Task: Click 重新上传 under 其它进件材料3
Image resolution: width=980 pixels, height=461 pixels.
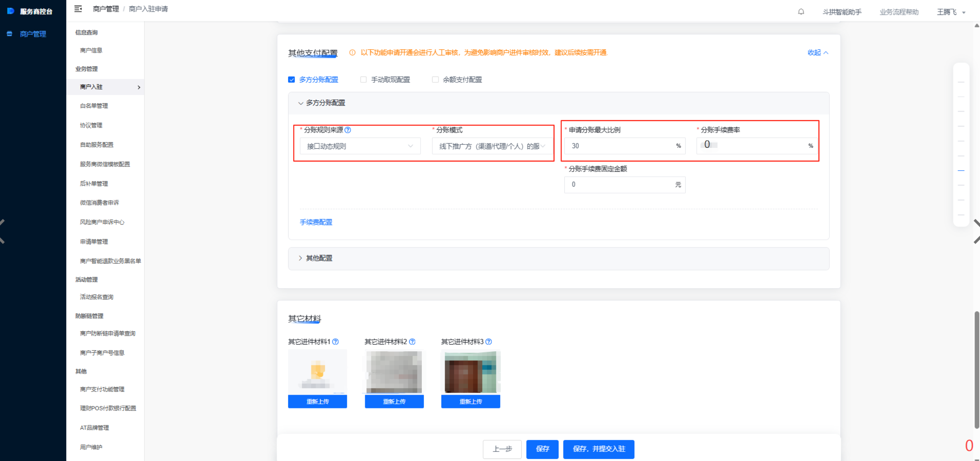Action: click(471, 401)
